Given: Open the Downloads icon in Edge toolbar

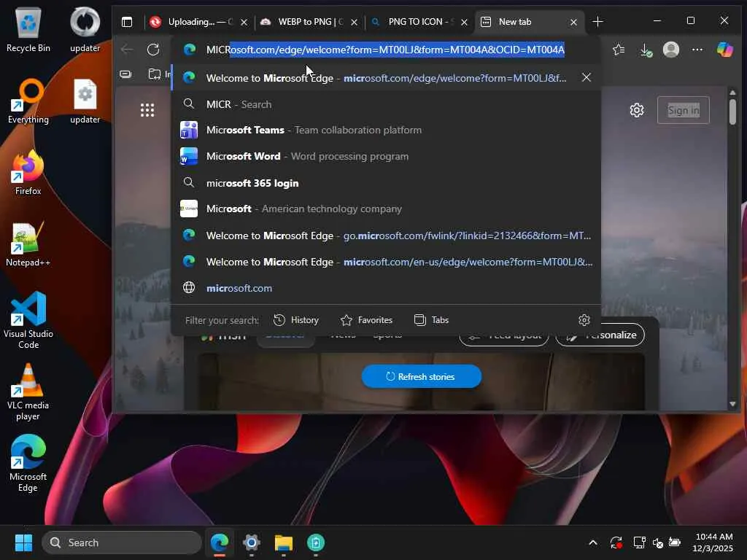Looking at the screenshot, I should (645, 50).
